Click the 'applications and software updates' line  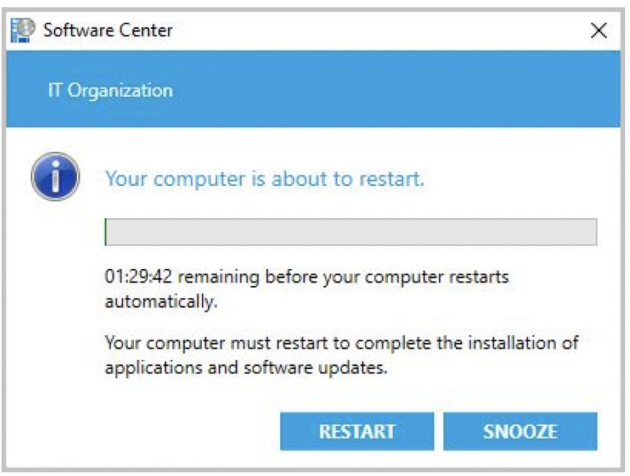(x=245, y=366)
